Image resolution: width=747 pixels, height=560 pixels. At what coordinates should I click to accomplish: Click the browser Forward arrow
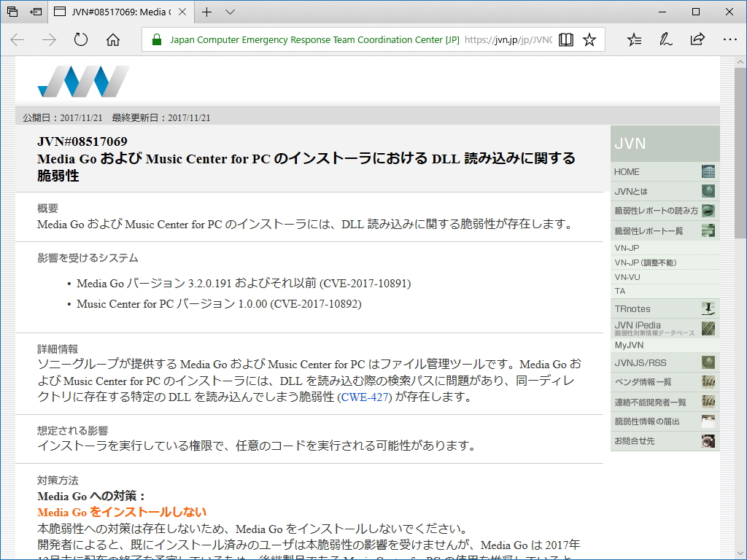click(49, 39)
